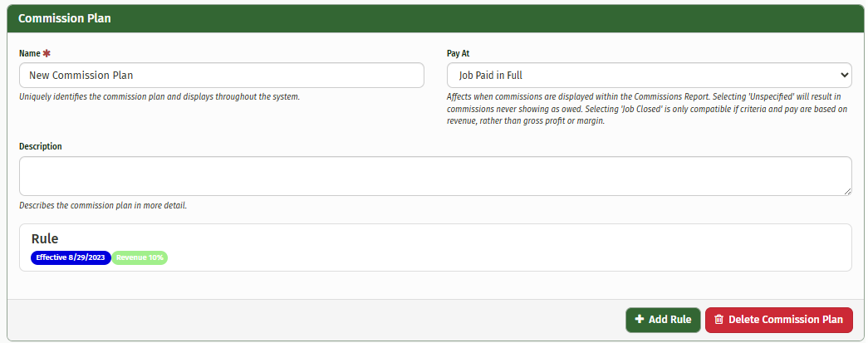Click the 'Uniquely identifies the commission plan' hint
The width and height of the screenshot is (868, 343).
[x=159, y=97]
